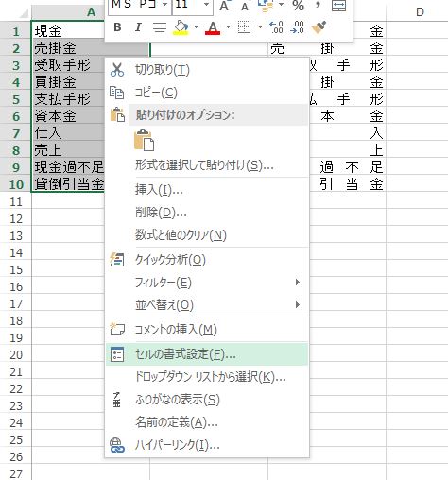Click cell containing 仕入
448x480 pixels.
pyautogui.click(x=68, y=133)
